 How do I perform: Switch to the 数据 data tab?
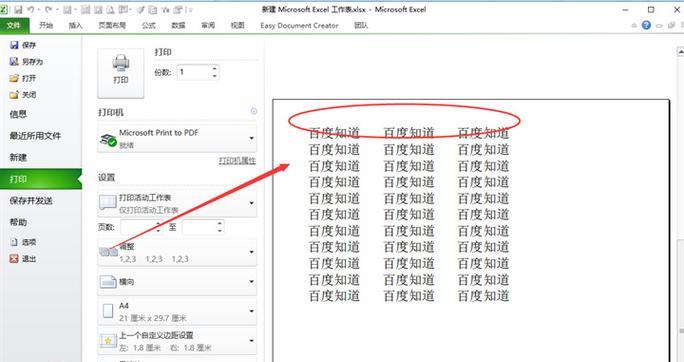click(x=178, y=25)
